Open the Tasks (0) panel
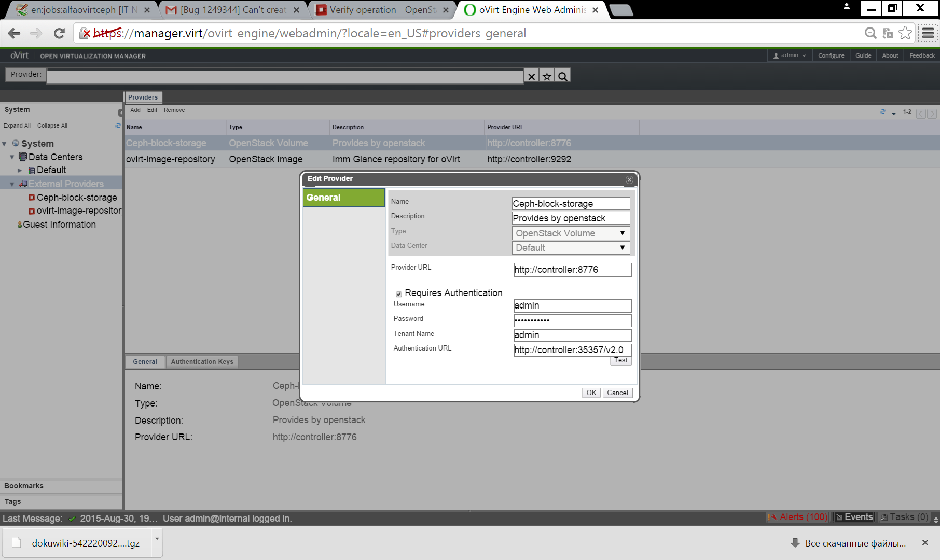The image size is (940, 560). [x=905, y=517]
